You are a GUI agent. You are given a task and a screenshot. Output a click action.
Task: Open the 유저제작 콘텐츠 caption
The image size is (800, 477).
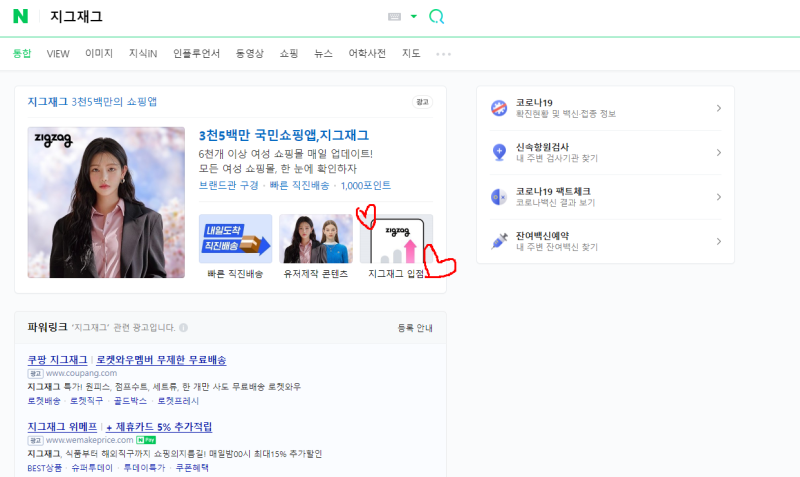tap(316, 274)
